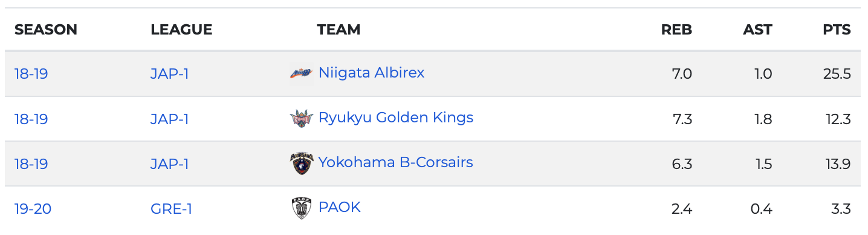Click the PAOK team logo
This screenshot has width=868, height=235.
click(301, 208)
